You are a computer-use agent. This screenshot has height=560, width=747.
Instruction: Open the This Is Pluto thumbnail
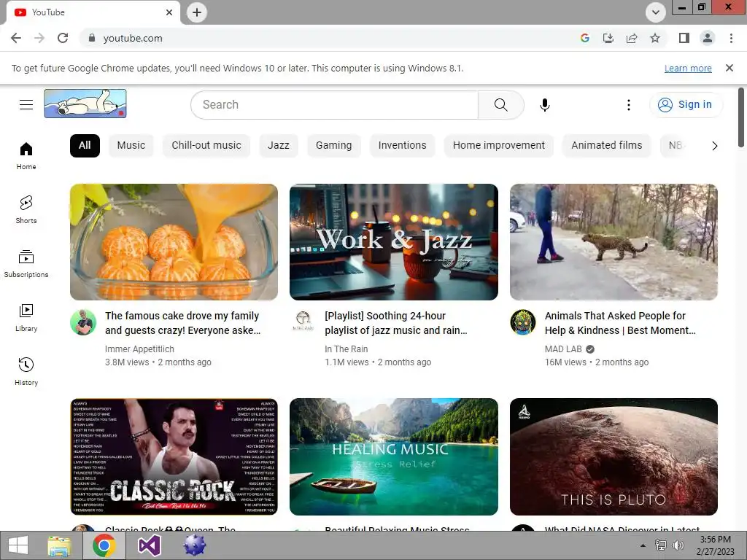[614, 456]
